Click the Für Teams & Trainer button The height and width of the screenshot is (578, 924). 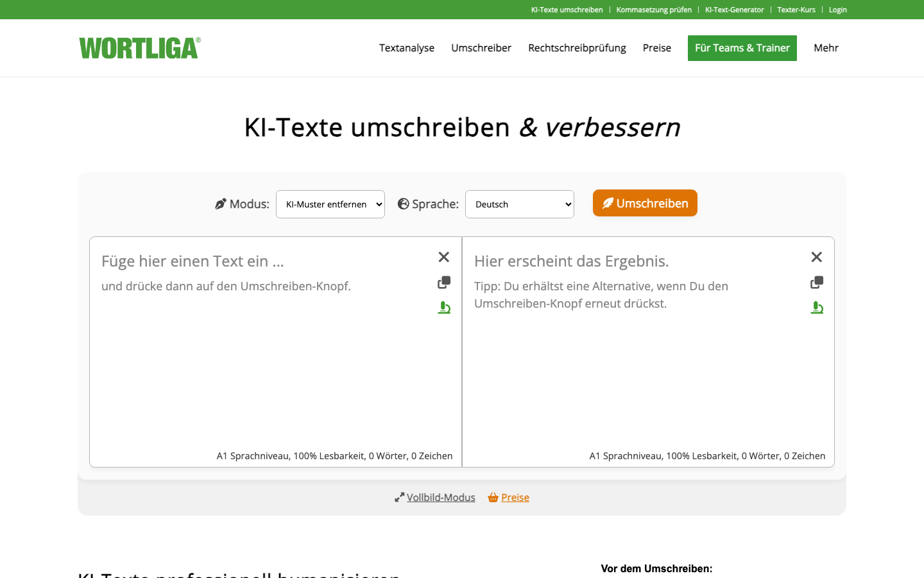742,48
